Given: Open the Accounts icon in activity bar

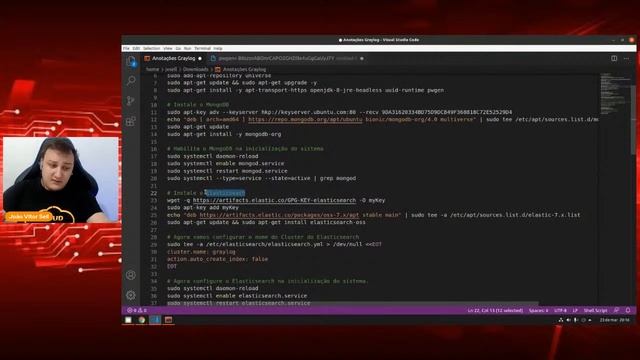Looking at the screenshot, I should pos(131,275).
